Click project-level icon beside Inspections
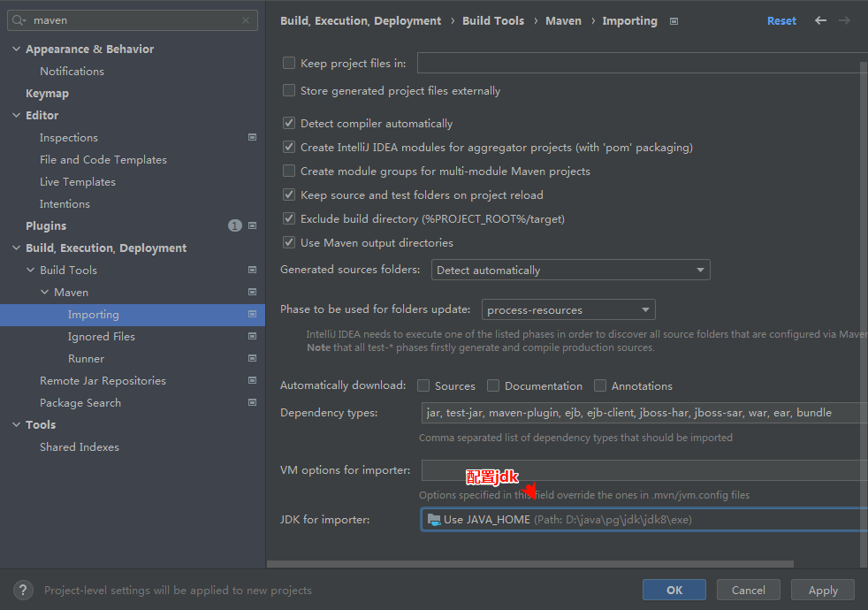The image size is (868, 610). tap(253, 137)
